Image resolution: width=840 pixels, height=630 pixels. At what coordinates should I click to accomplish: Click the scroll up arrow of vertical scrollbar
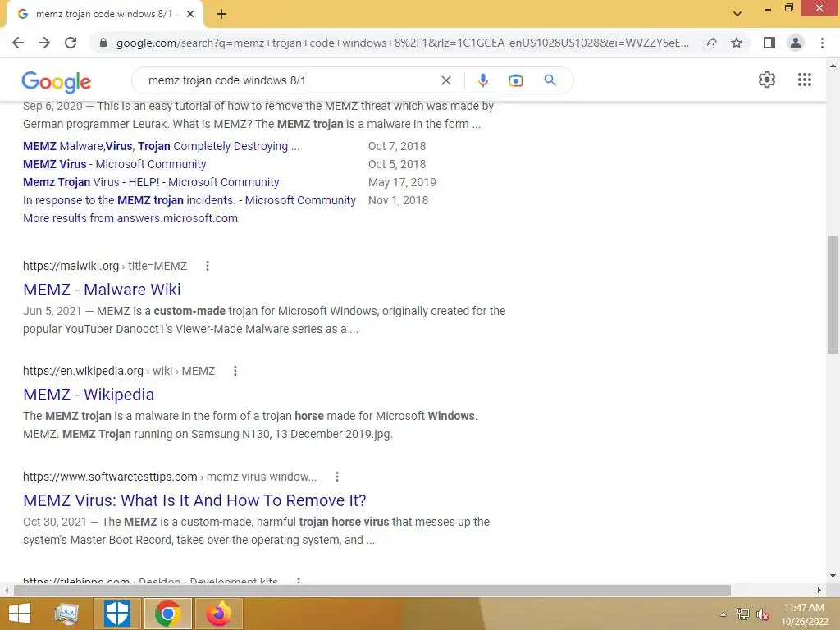(833, 66)
